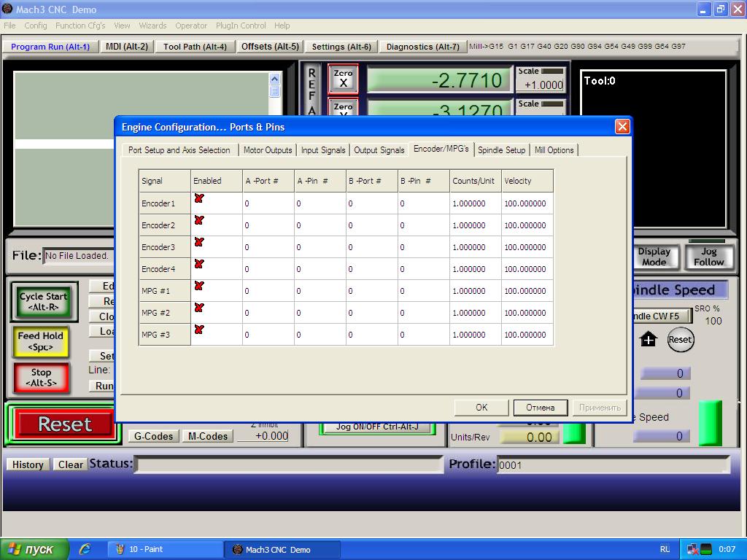747x560 pixels.
Task: Open the Operator menu
Action: [191, 26]
